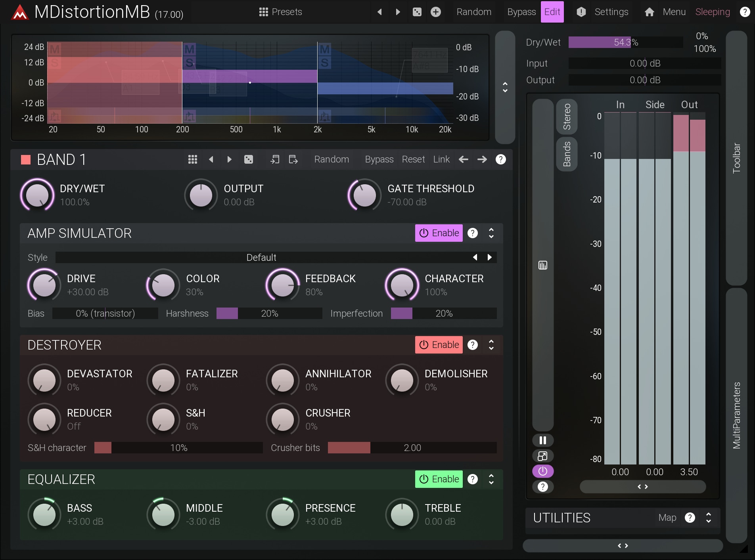Click the Band 1 Reset button
Screen dimensions: 755x560
tap(413, 159)
